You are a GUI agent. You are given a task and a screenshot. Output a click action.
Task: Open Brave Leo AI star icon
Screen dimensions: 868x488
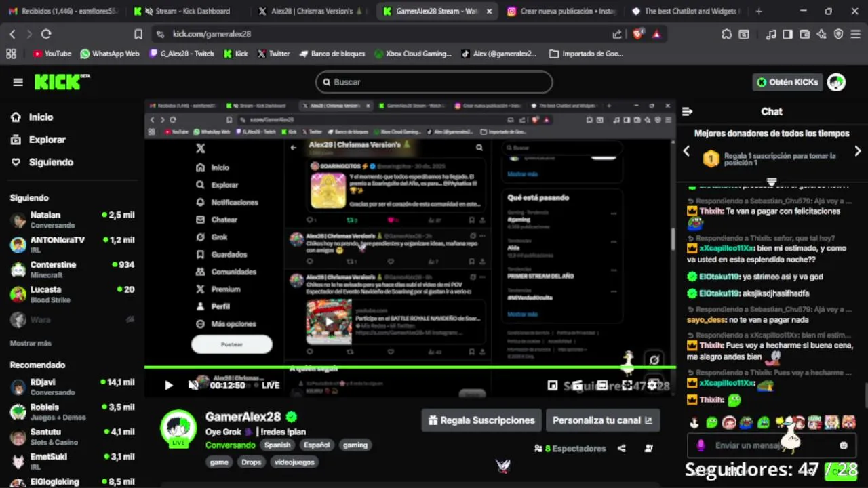821,34
